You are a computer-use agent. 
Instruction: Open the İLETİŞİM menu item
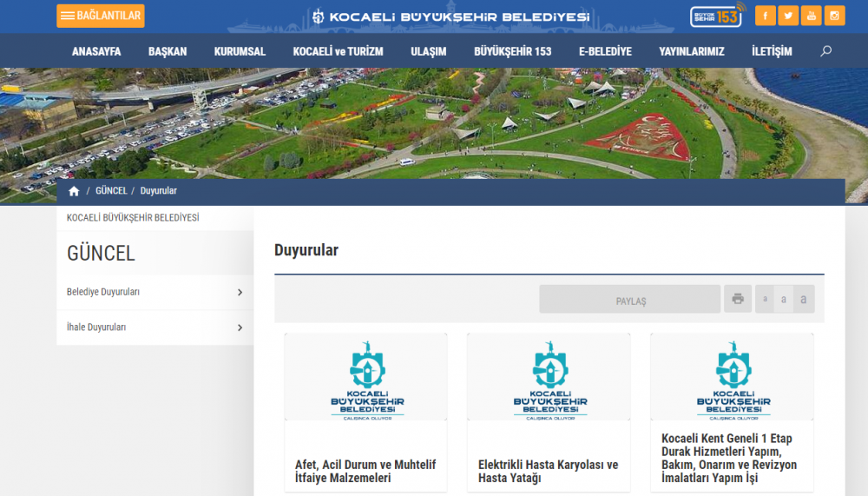[x=772, y=51]
